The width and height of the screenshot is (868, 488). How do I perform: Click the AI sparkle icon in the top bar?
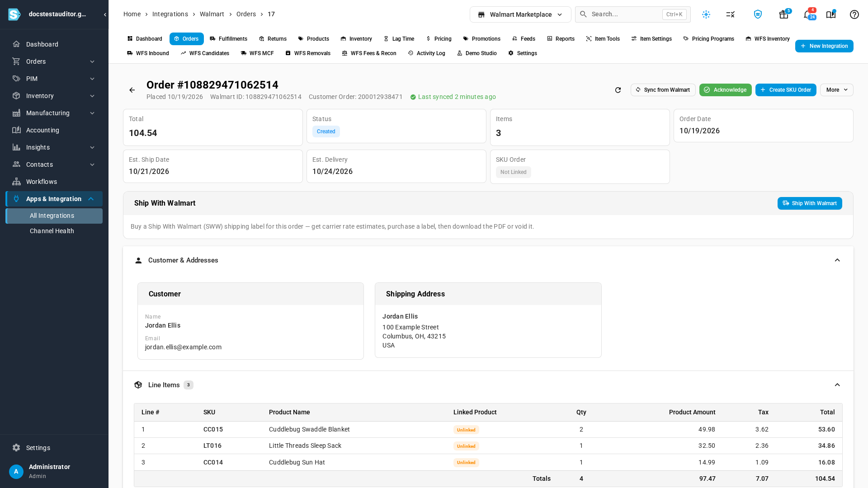point(706,14)
